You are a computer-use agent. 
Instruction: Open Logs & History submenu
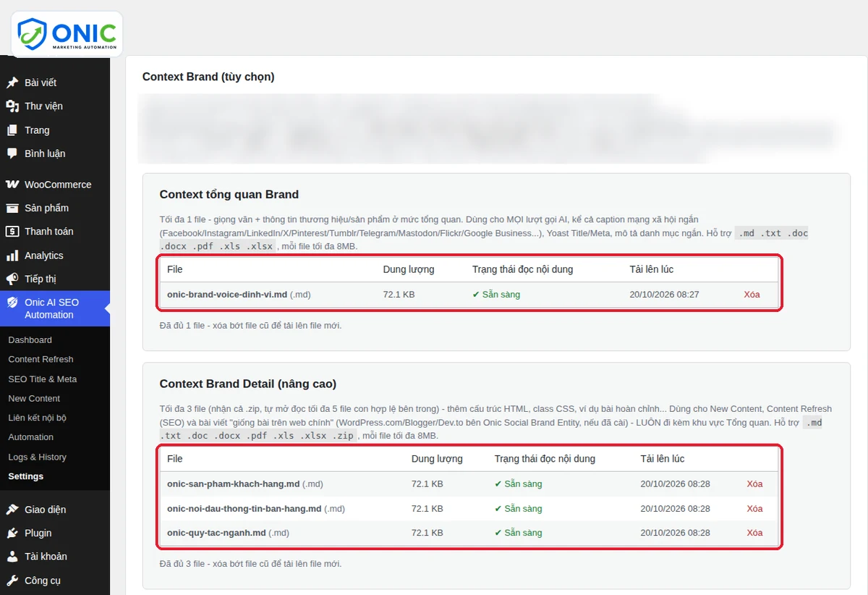coord(37,457)
